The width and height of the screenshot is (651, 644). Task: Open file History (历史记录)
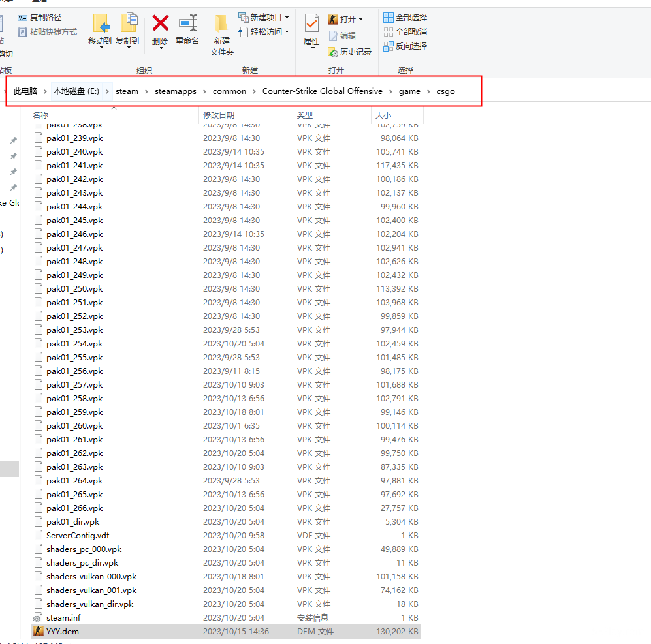pyautogui.click(x=349, y=52)
